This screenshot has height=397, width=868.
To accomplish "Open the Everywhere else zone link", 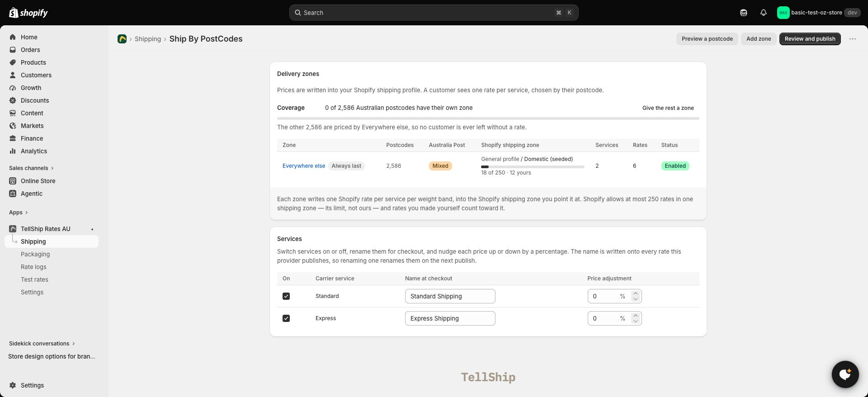I will click(304, 166).
